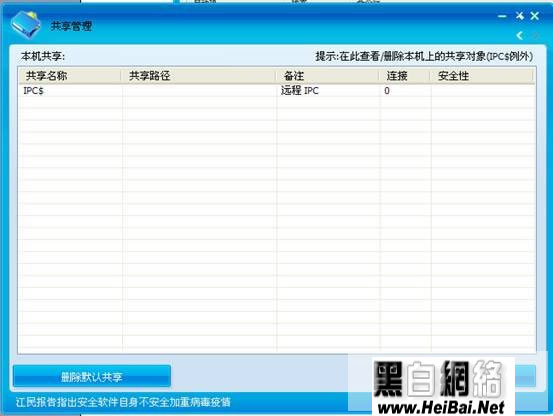This screenshot has width=553, height=416.
Task: Click the 远程 IPC remark cell
Action: click(x=299, y=91)
